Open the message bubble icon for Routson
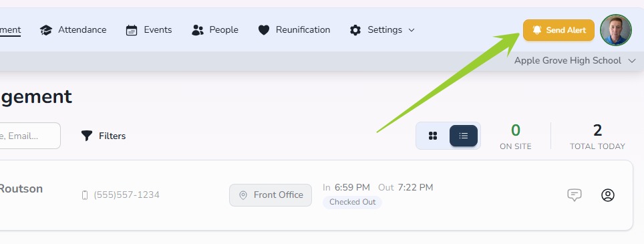 [574, 195]
